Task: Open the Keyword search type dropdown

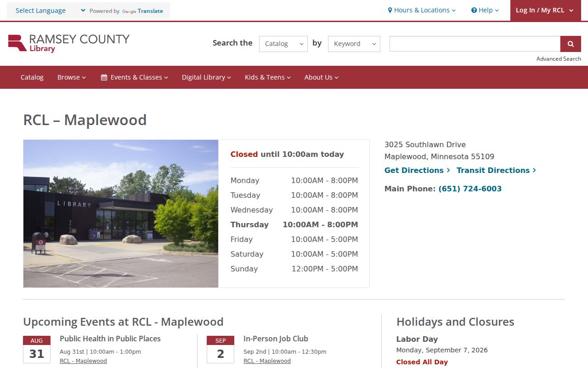Action: coord(354,44)
